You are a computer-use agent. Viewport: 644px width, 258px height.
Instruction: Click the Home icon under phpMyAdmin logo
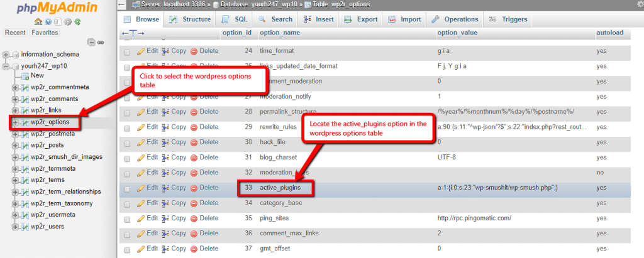(38, 21)
